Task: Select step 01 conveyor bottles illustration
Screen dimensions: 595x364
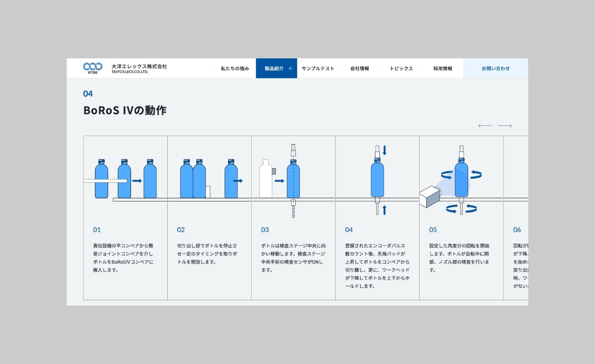Action: point(125,179)
